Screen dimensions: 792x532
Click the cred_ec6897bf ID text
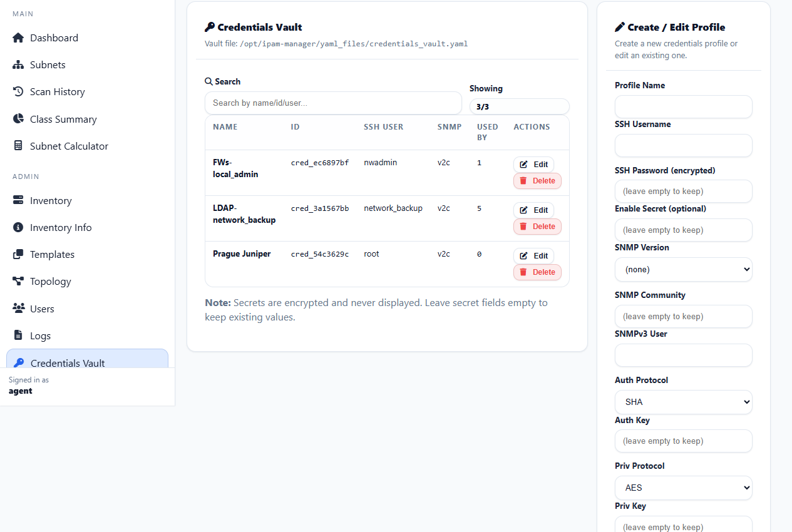click(x=320, y=163)
